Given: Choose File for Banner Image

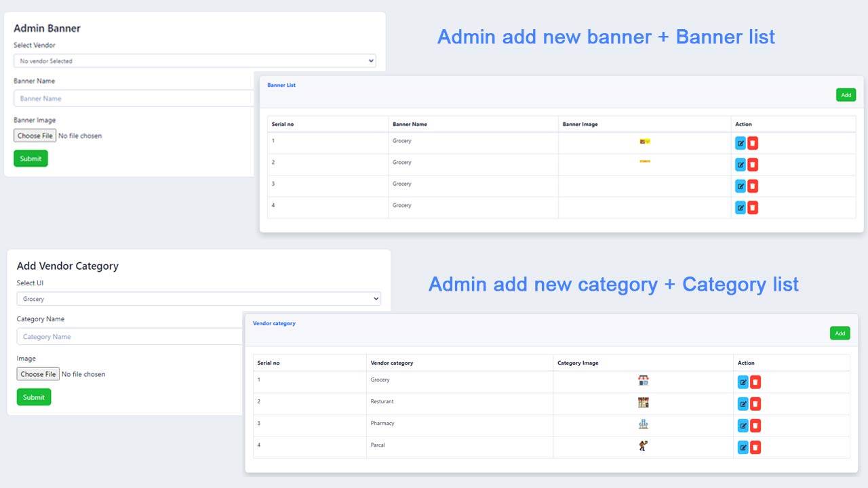Looking at the screenshot, I should pyautogui.click(x=35, y=136).
